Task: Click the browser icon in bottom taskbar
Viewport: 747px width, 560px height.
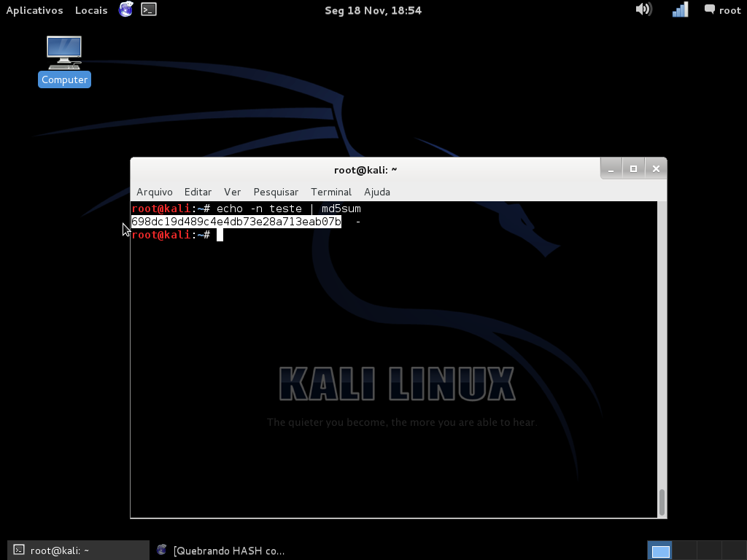Action: (161, 550)
